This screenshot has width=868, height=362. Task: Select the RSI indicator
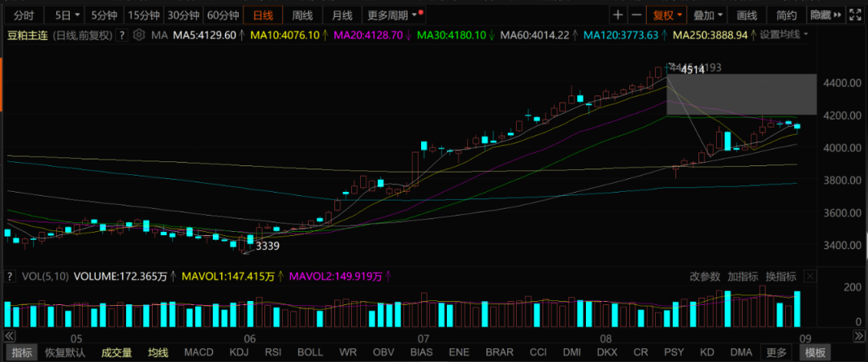coord(273,352)
